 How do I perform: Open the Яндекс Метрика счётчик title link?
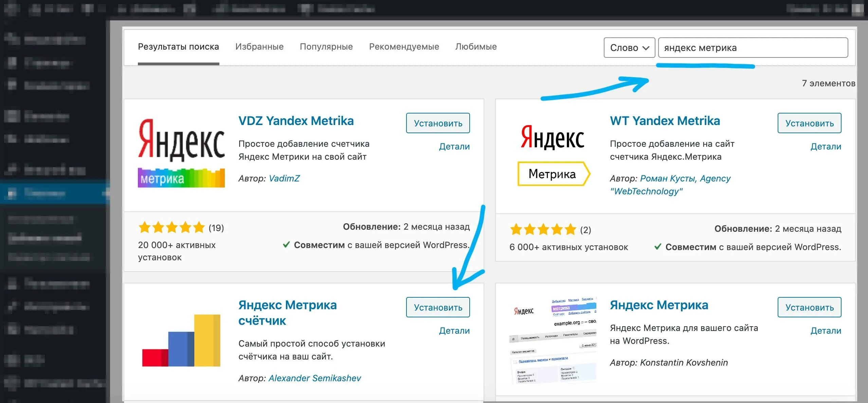pos(287,313)
